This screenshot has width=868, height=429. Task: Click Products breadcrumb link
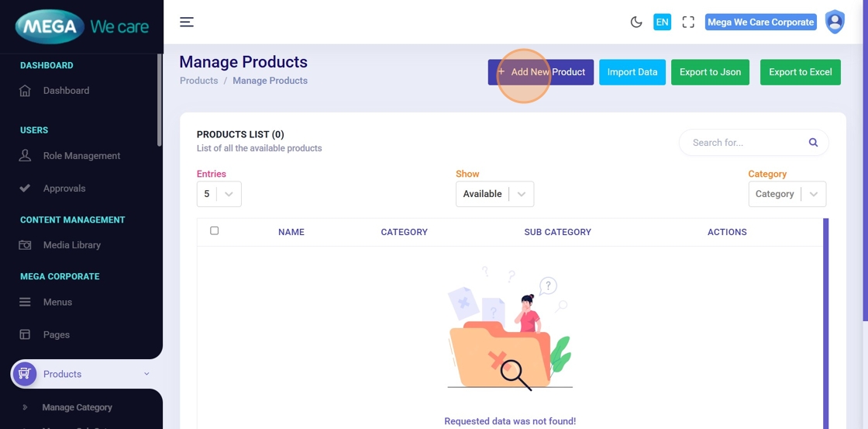pyautogui.click(x=199, y=81)
